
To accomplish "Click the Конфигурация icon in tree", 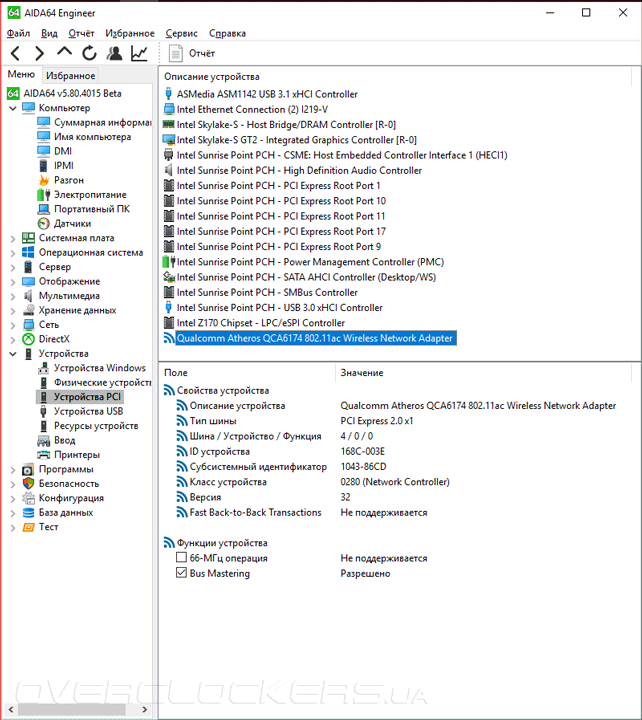I will pyautogui.click(x=28, y=498).
